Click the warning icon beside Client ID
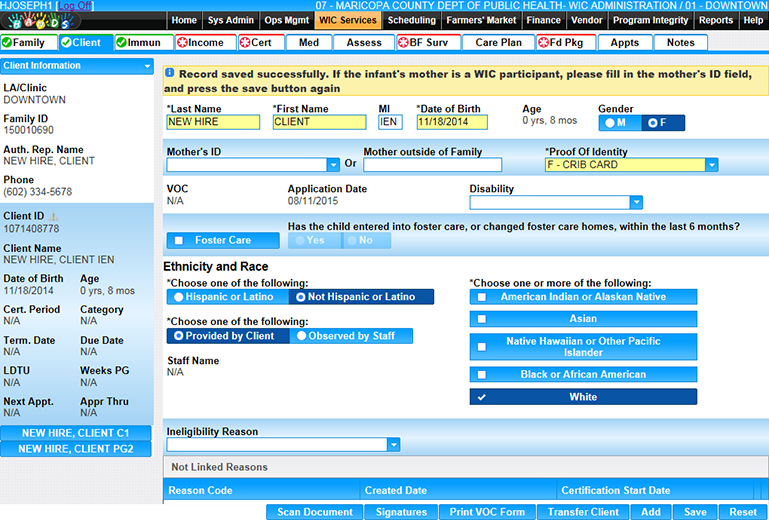The image size is (769, 520). pyautogui.click(x=54, y=216)
